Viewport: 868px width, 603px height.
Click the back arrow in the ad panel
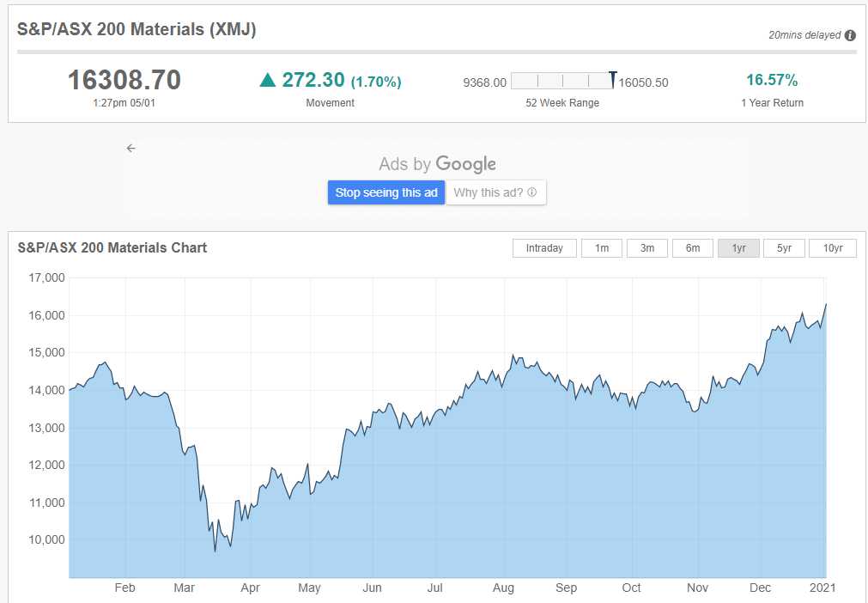click(131, 149)
